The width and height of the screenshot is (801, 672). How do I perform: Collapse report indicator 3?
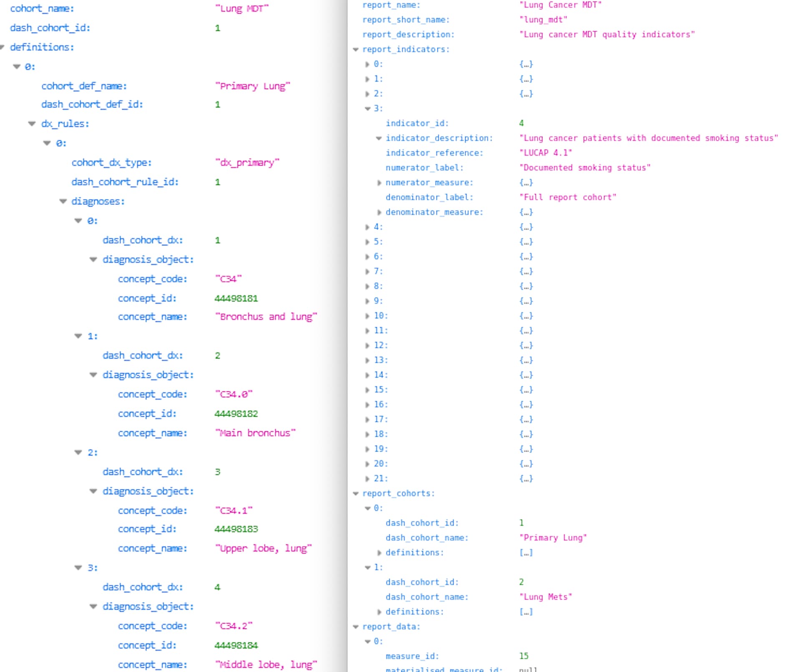coord(368,108)
